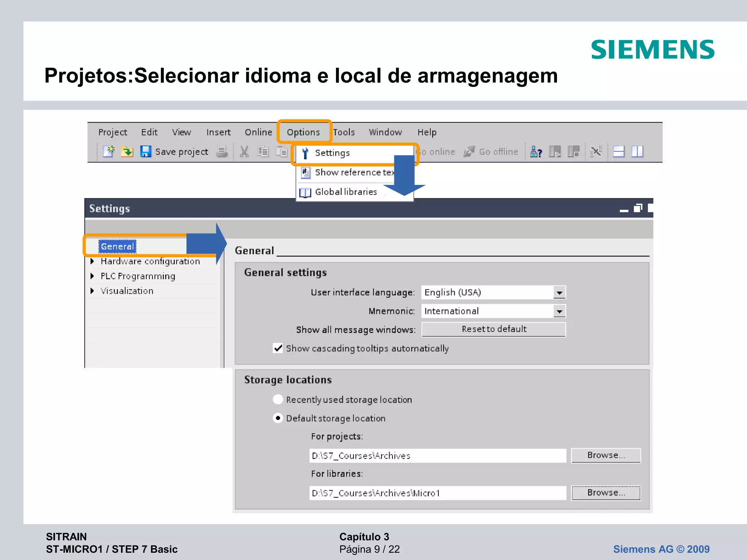Open the Edit menu
Screen dimensions: 747x560
[149, 132]
